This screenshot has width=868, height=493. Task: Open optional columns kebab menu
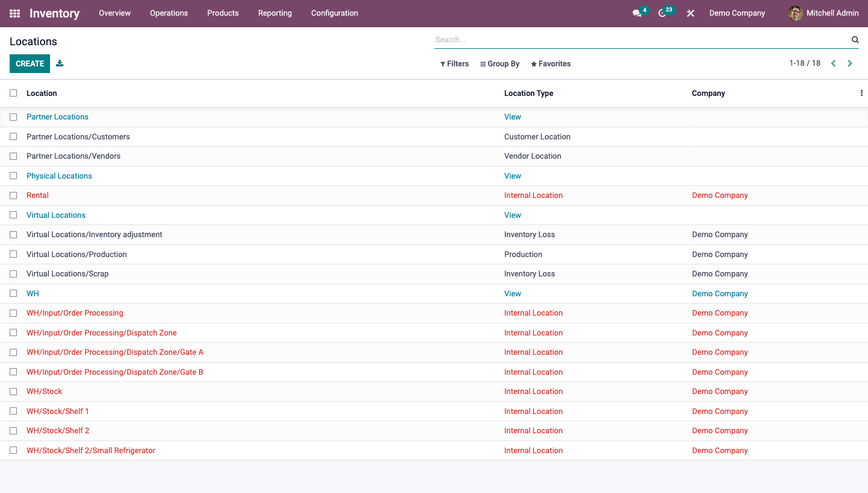click(861, 93)
